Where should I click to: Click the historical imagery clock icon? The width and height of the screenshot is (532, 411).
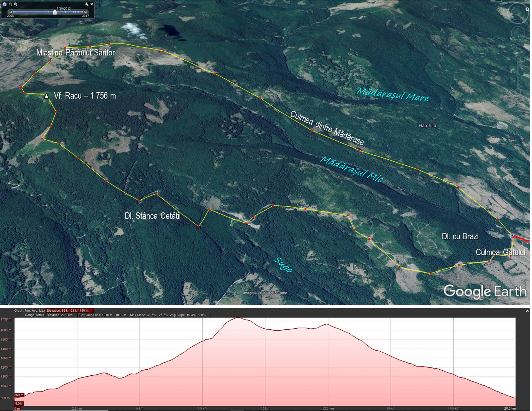tap(5, 4)
